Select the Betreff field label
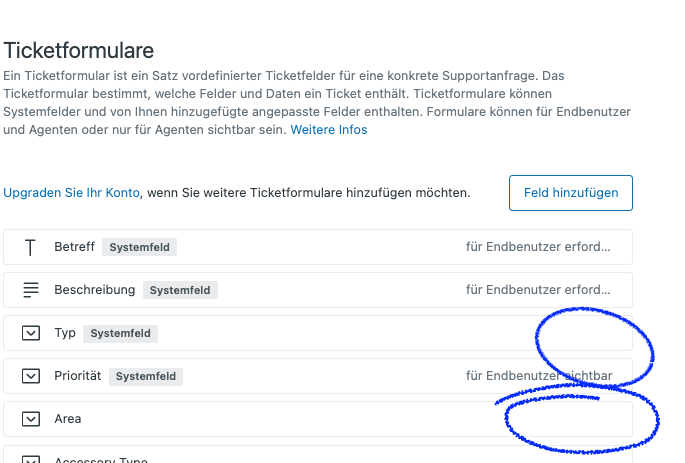This screenshot has width=685, height=463. pyautogui.click(x=74, y=247)
